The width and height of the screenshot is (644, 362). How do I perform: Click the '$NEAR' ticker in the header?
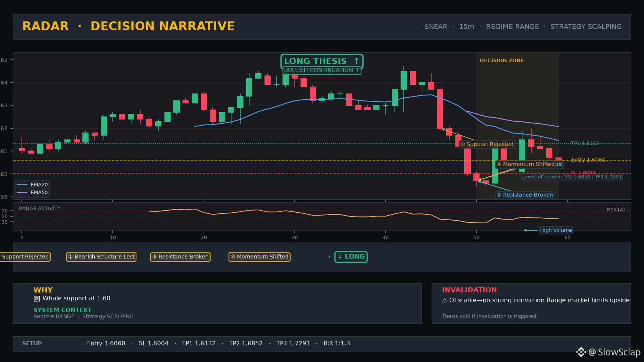436,27
